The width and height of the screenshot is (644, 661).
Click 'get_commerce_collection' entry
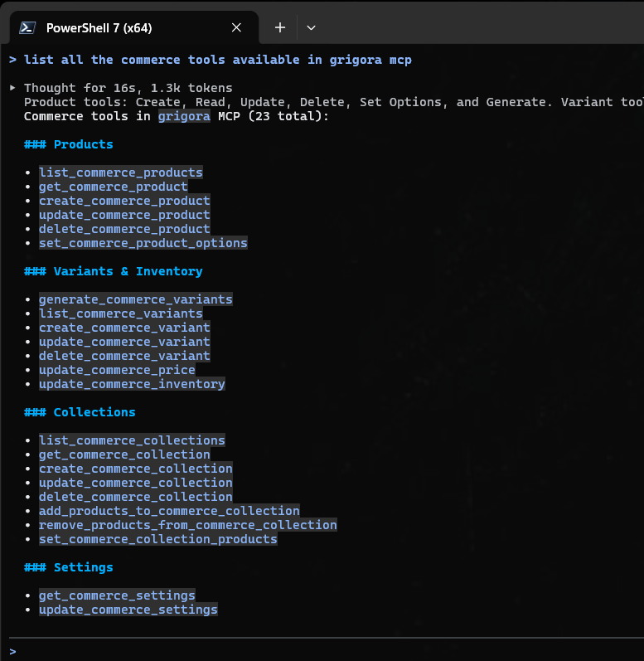(x=124, y=454)
